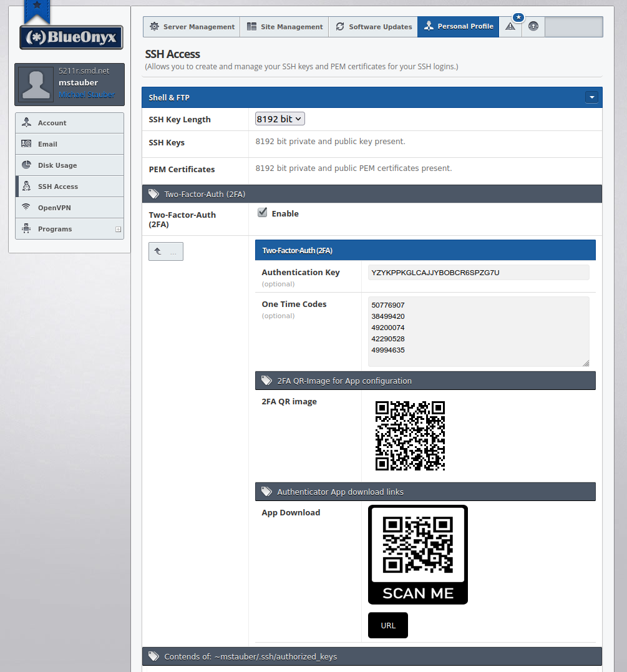627x672 pixels.
Task: Click the Wi-Fi icon for OpenVPN
Action: pyautogui.click(x=27, y=207)
